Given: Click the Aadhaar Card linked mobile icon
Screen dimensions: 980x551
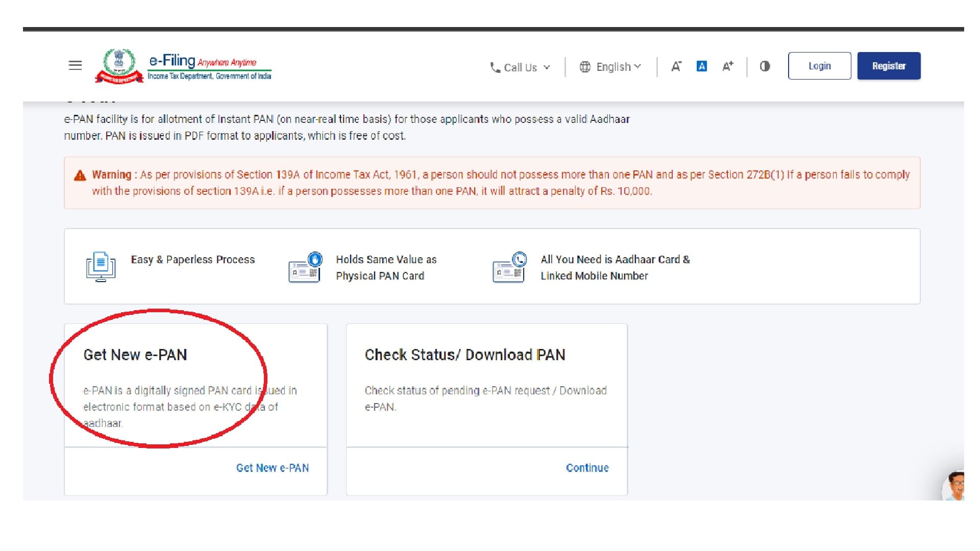Looking at the screenshot, I should 508,266.
